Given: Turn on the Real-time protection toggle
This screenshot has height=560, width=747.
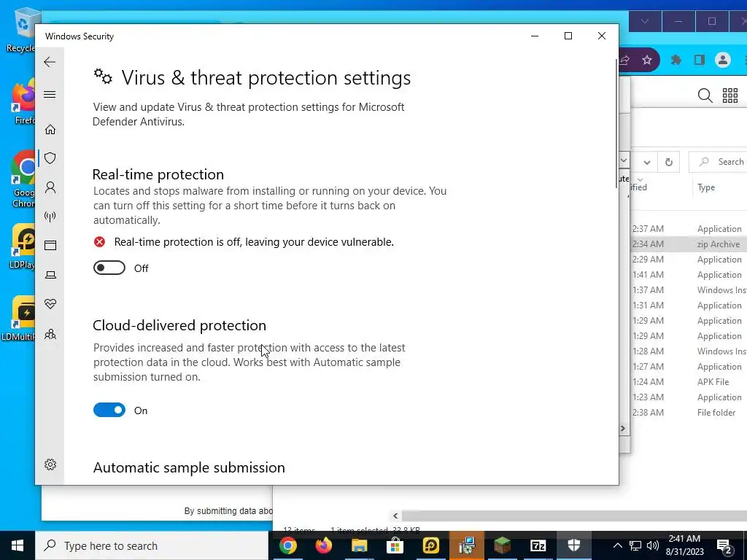Looking at the screenshot, I should [109, 268].
